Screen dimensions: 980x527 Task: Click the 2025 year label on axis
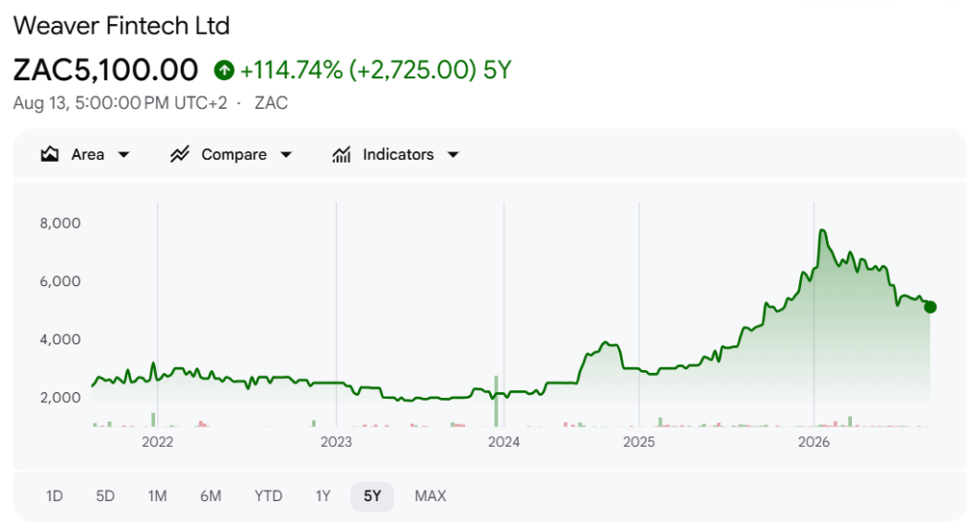coord(638,442)
